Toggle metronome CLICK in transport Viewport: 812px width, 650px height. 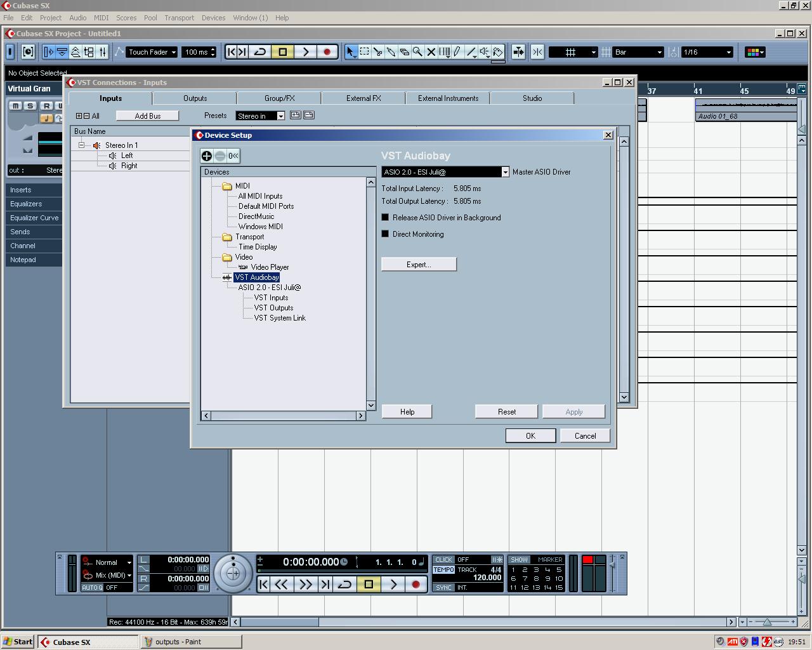tap(443, 560)
